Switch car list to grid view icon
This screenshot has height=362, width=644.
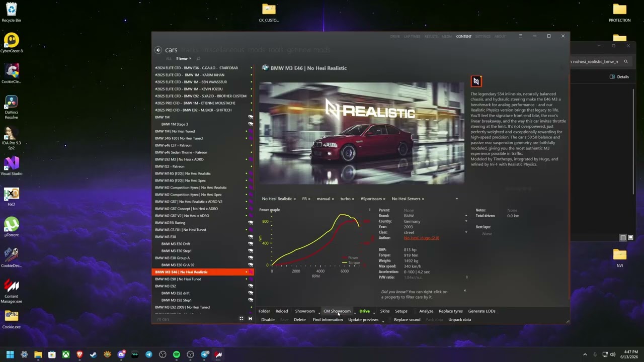[241, 319]
